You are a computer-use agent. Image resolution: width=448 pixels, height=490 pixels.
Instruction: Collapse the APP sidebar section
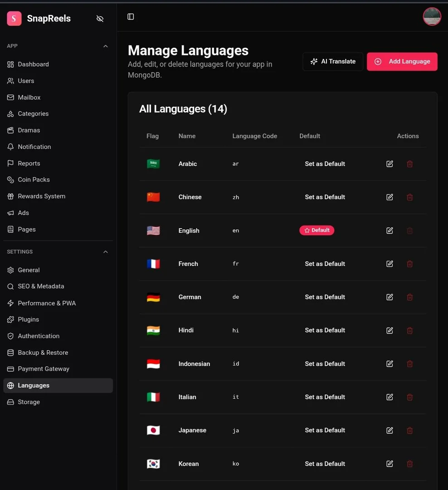pos(106,46)
